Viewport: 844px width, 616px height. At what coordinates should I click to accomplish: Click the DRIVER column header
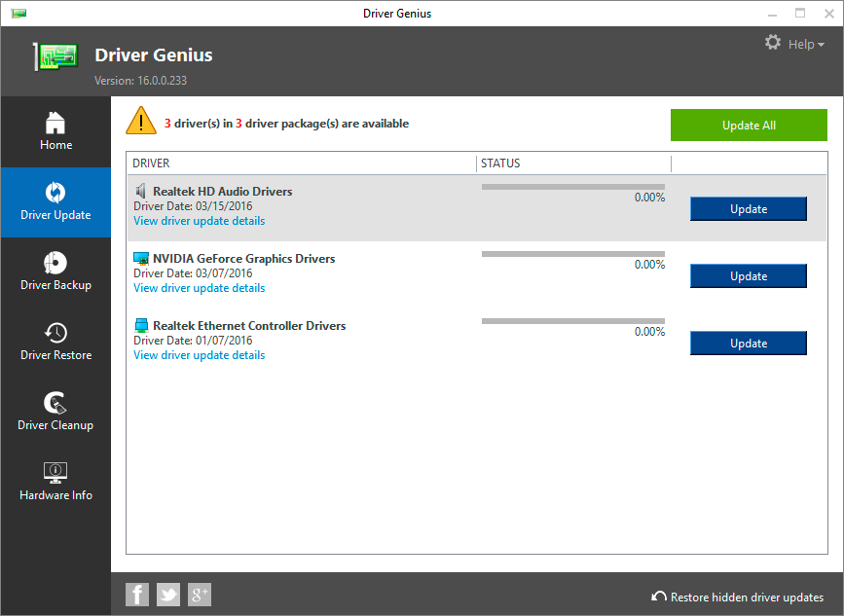pyautogui.click(x=151, y=163)
